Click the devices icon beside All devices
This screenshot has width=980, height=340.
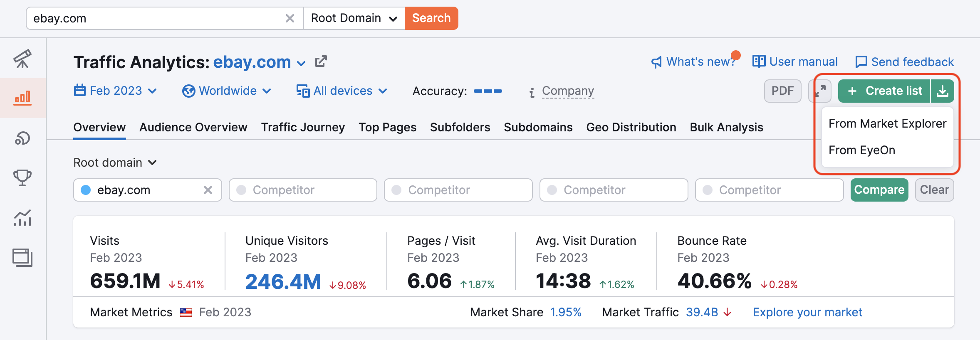coord(303,91)
